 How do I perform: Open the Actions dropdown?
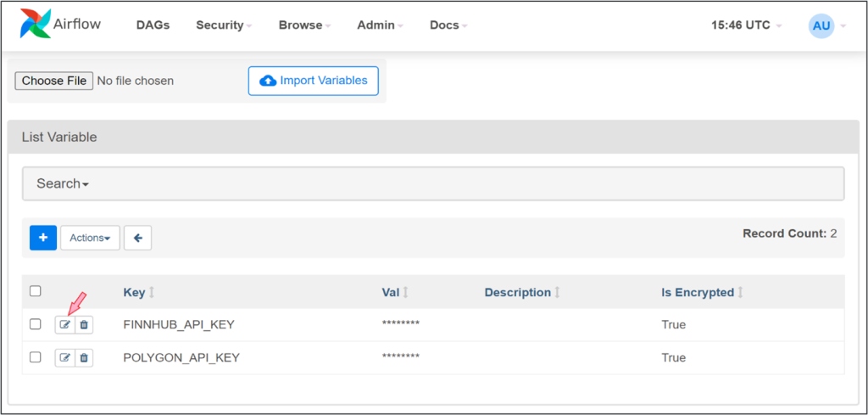(90, 238)
